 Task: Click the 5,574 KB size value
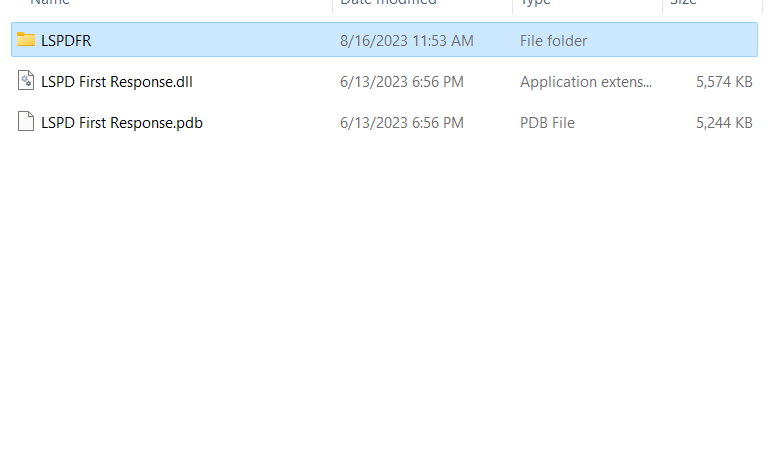(x=724, y=82)
